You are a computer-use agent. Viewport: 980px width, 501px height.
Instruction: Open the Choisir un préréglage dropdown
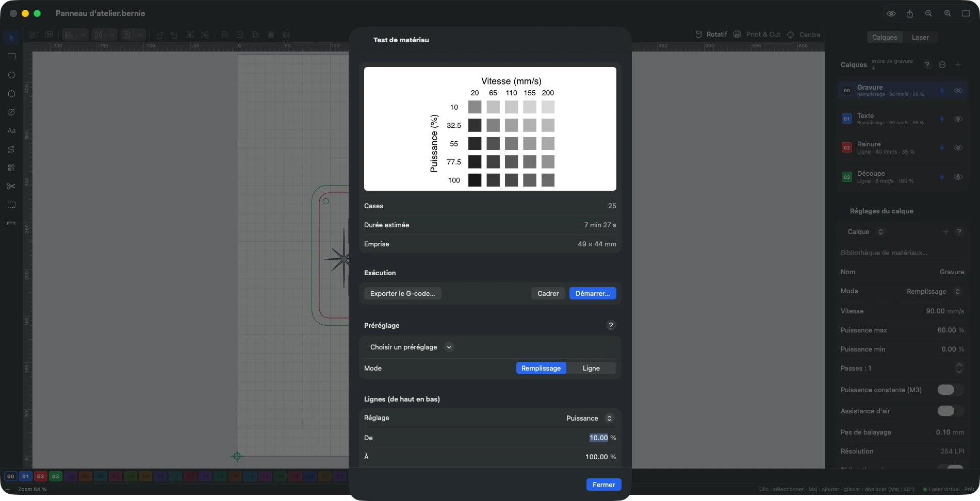point(411,347)
